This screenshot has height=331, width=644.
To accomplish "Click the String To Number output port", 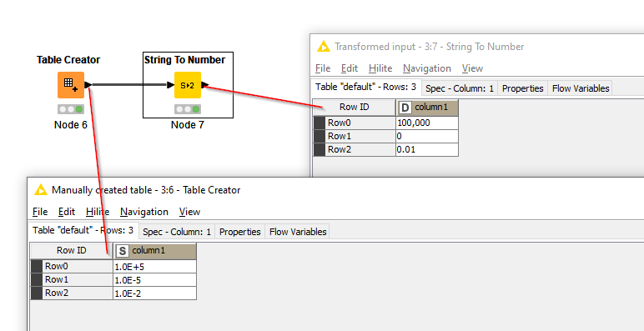I will [205, 85].
